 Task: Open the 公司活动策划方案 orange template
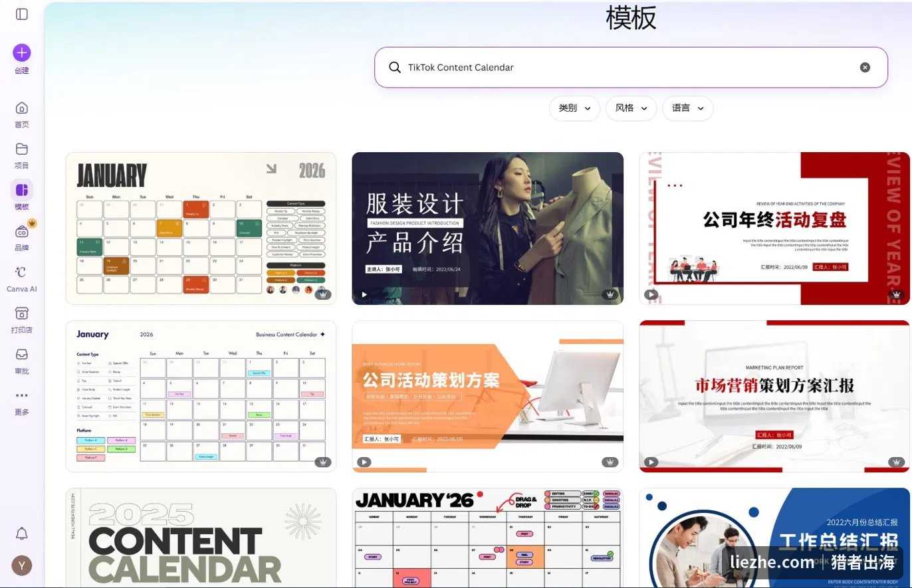pyautogui.click(x=488, y=397)
